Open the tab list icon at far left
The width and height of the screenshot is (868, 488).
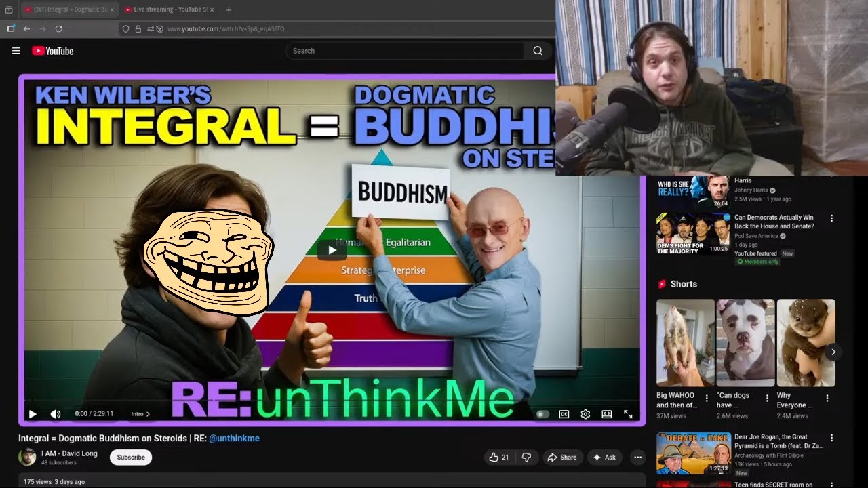[9, 9]
